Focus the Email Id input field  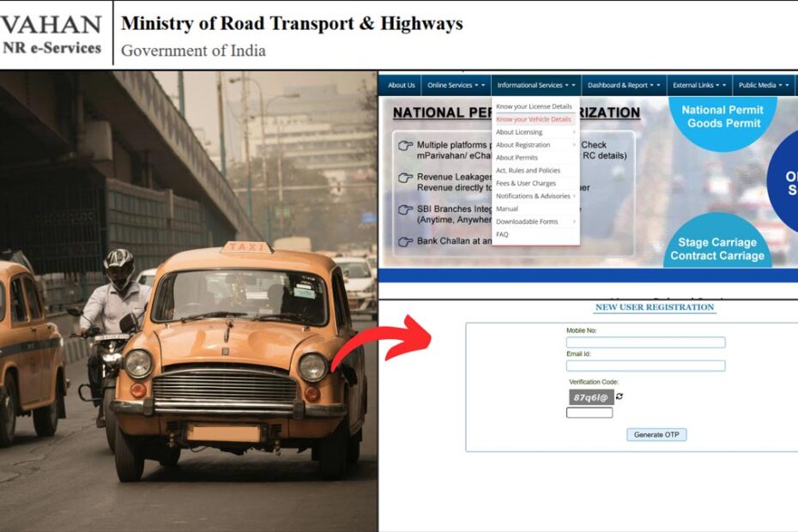pos(645,366)
